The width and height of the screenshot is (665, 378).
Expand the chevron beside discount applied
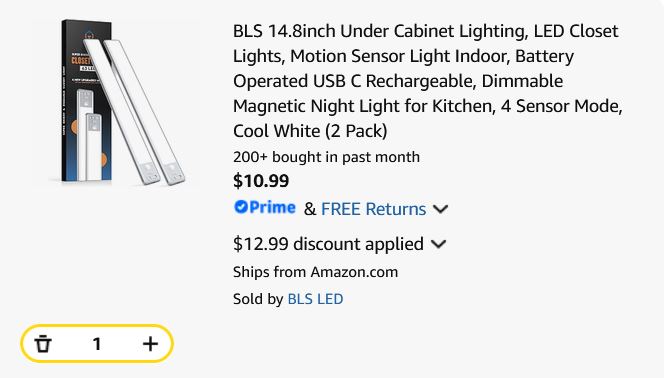pos(438,244)
